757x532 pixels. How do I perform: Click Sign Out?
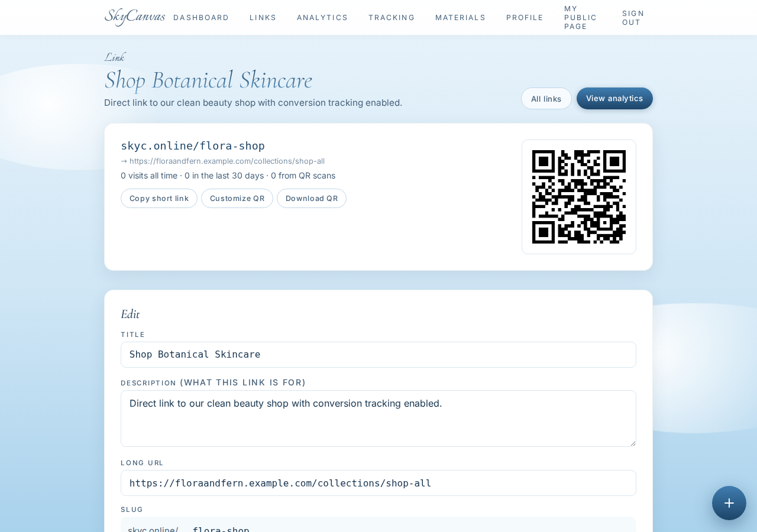[633, 18]
